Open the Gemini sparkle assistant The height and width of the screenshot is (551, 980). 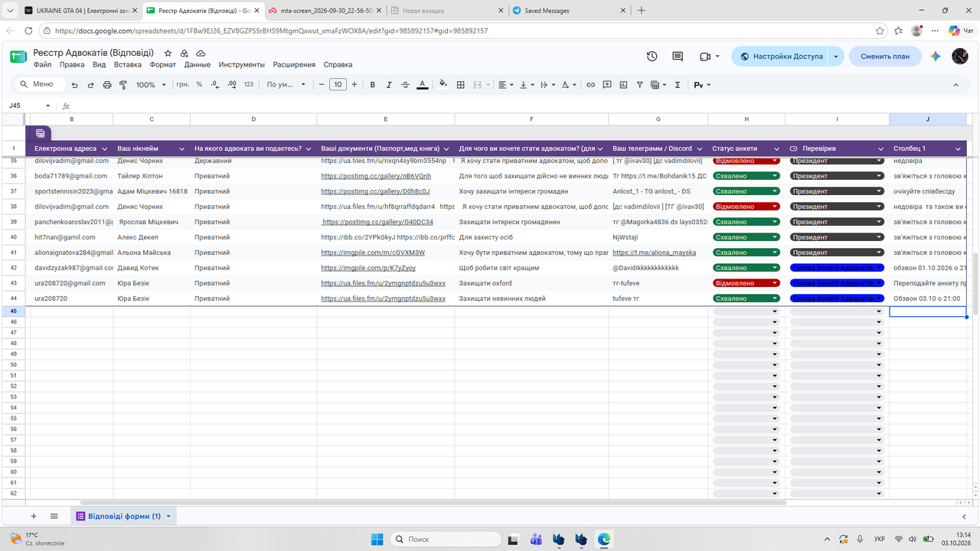point(935,57)
